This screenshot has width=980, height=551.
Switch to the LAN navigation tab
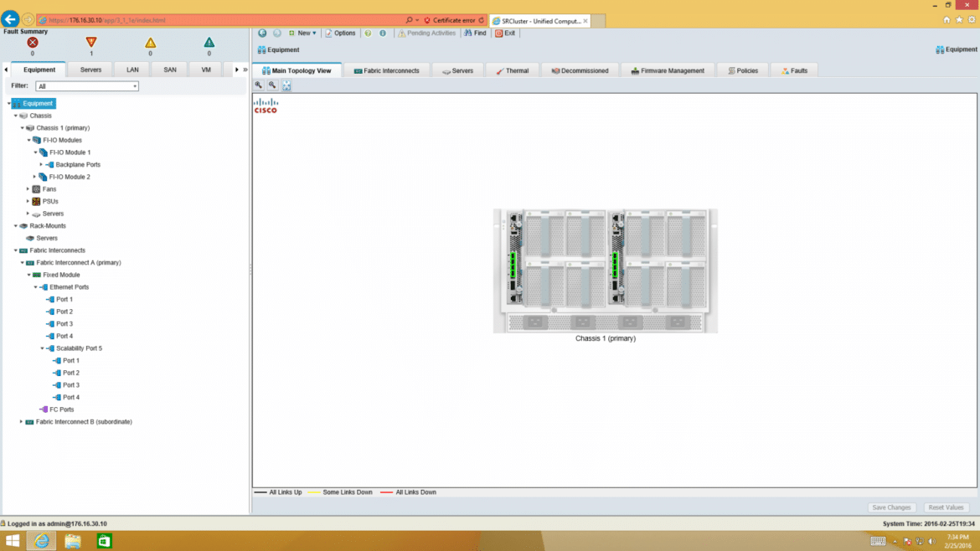(x=132, y=70)
